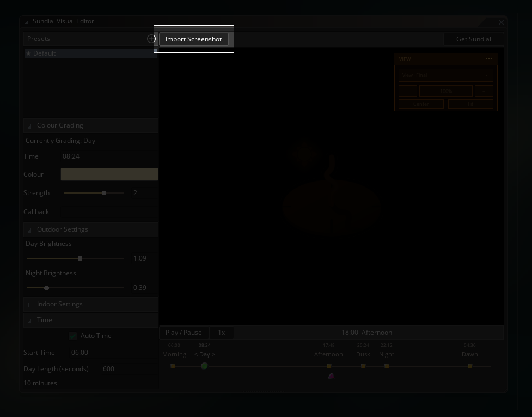Screen dimensions: 532x417
Task: Click the Start Time field 06:00
Action: point(113,353)
